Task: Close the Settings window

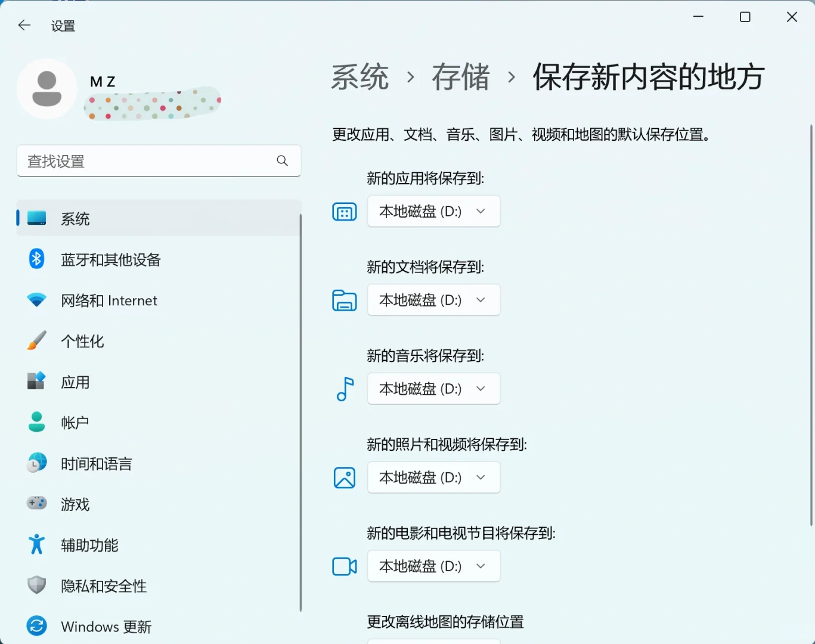Action: point(792,17)
